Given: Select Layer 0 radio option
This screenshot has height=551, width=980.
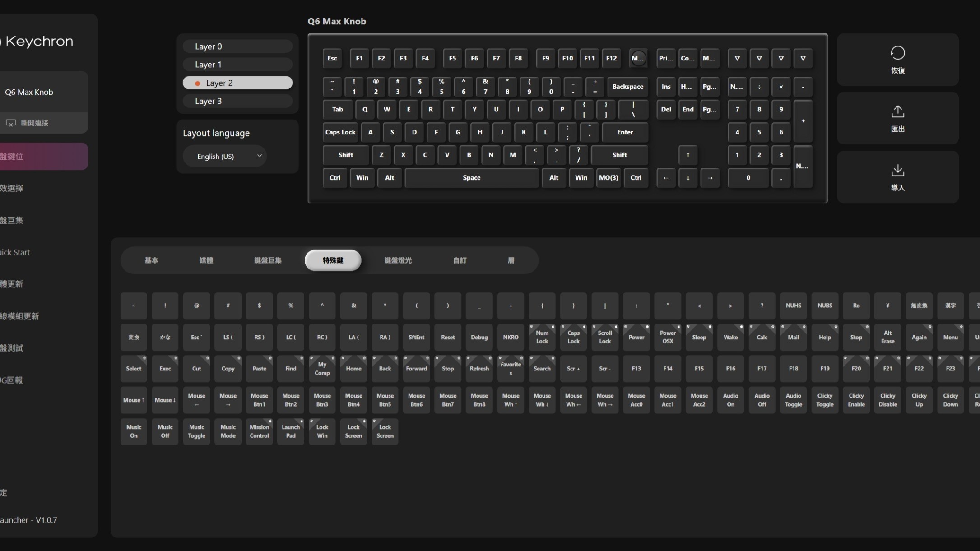Looking at the screenshot, I should pos(237,46).
